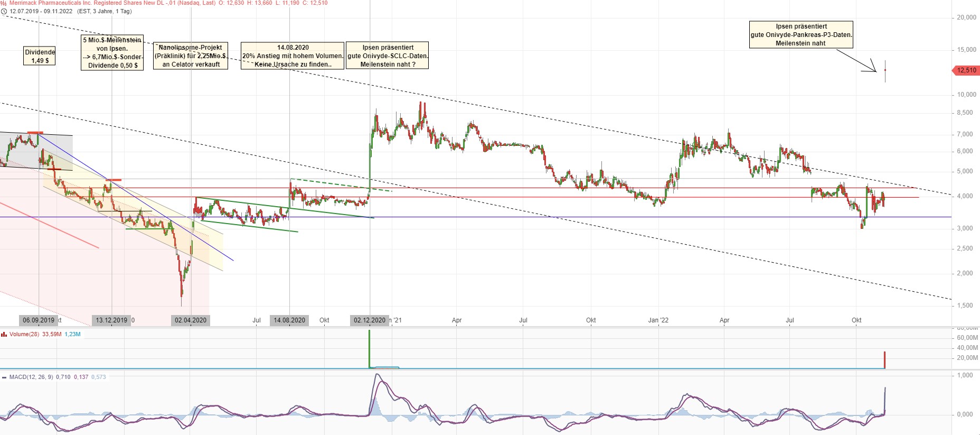Select the 13.12.2019 date marker on time axis
Screen dimensions: 980x435
(111, 320)
